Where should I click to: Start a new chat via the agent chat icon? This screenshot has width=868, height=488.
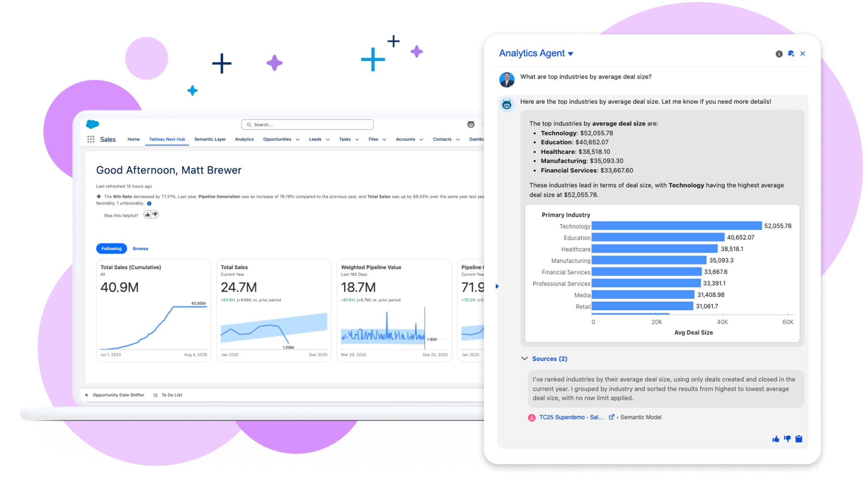point(791,54)
